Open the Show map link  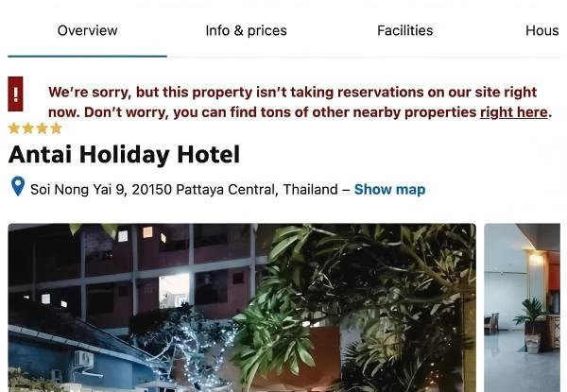coord(389,189)
